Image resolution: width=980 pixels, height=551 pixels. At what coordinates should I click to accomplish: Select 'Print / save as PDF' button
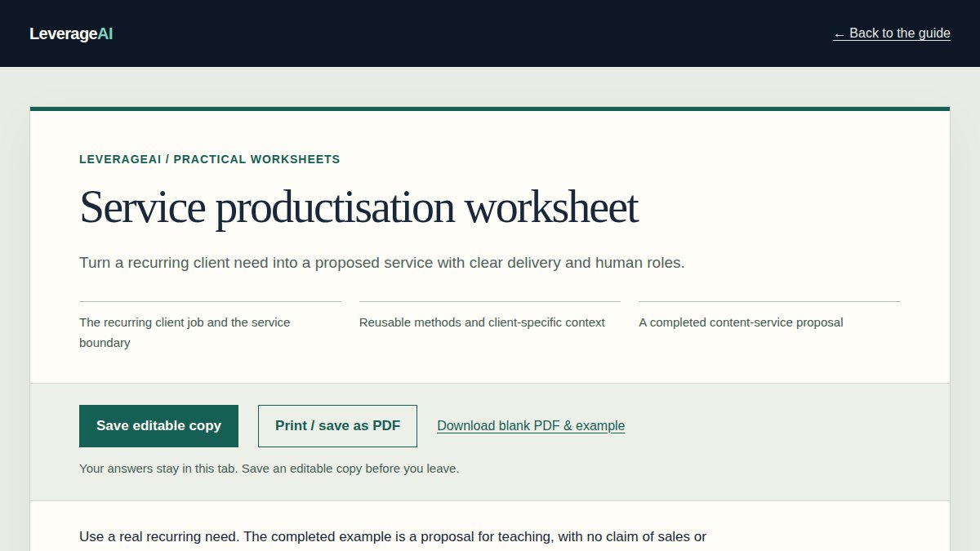tap(337, 426)
